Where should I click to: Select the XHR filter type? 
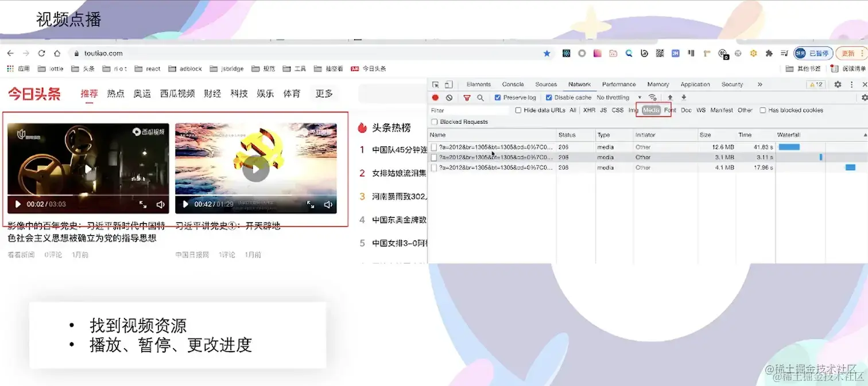tap(589, 110)
